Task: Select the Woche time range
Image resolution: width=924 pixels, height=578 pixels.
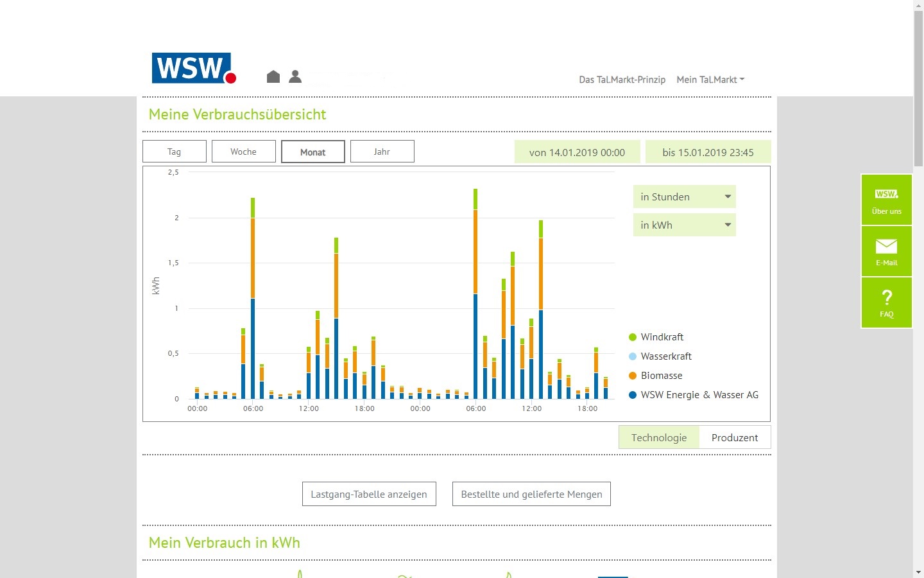Action: [x=243, y=152]
